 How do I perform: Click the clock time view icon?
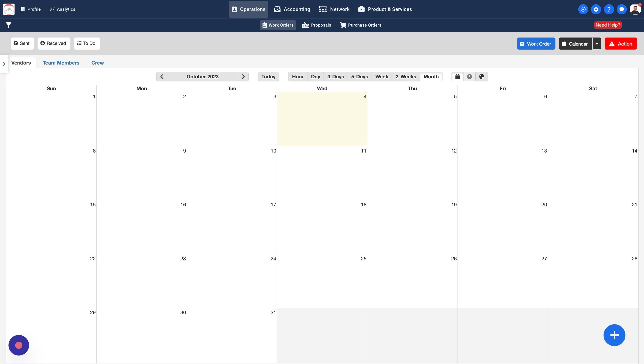tap(469, 77)
